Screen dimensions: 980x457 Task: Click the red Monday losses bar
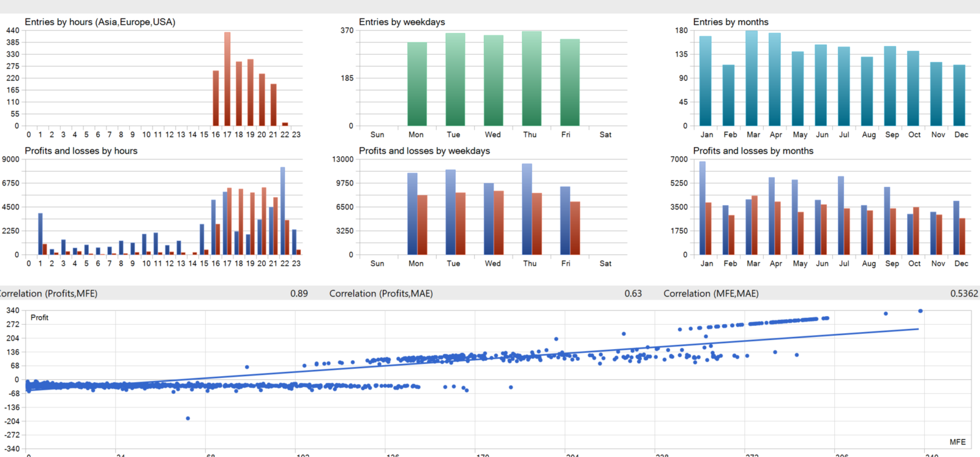423,225
